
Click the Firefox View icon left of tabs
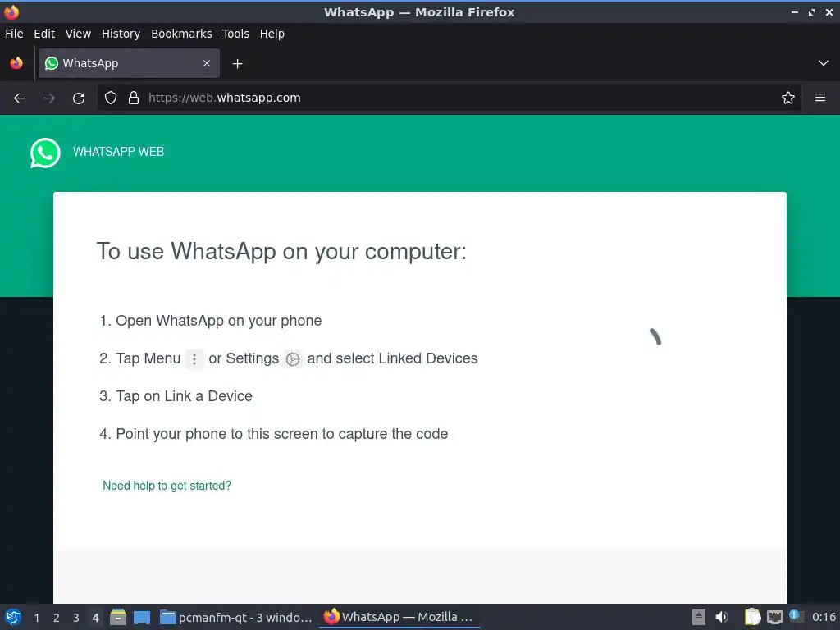[x=16, y=63]
